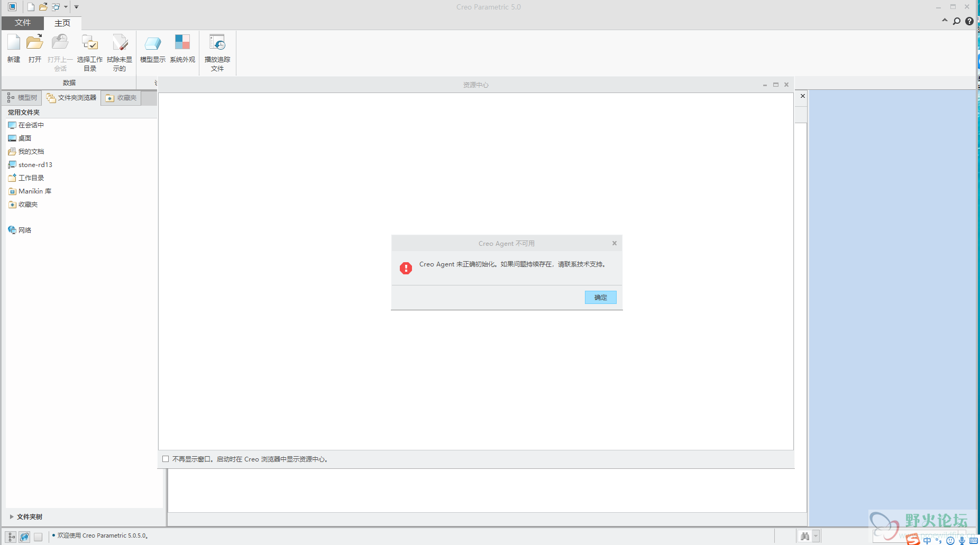This screenshot has width=980, height=545.
Task: Toggle the browser display status bar icon
Action: tap(25, 537)
